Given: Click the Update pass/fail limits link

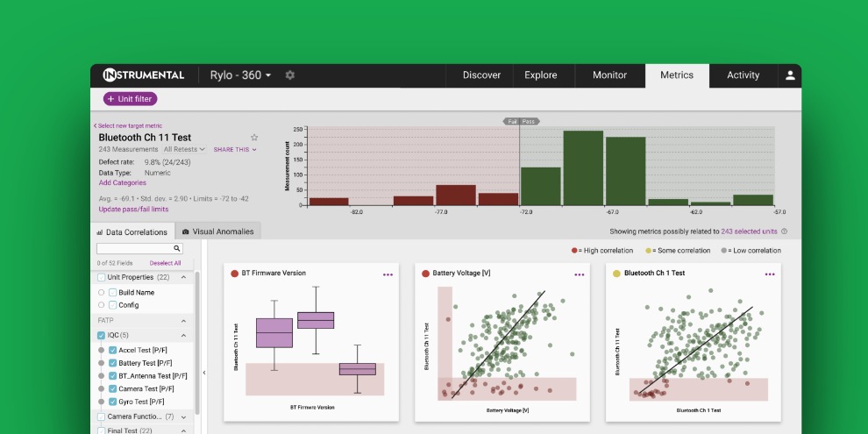Looking at the screenshot, I should pos(133,210).
